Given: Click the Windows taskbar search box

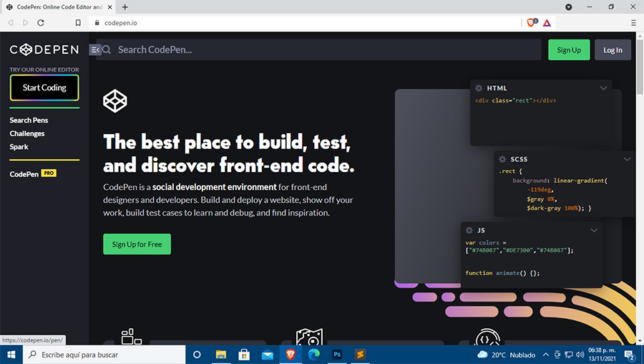Looking at the screenshot, I should click(104, 355).
